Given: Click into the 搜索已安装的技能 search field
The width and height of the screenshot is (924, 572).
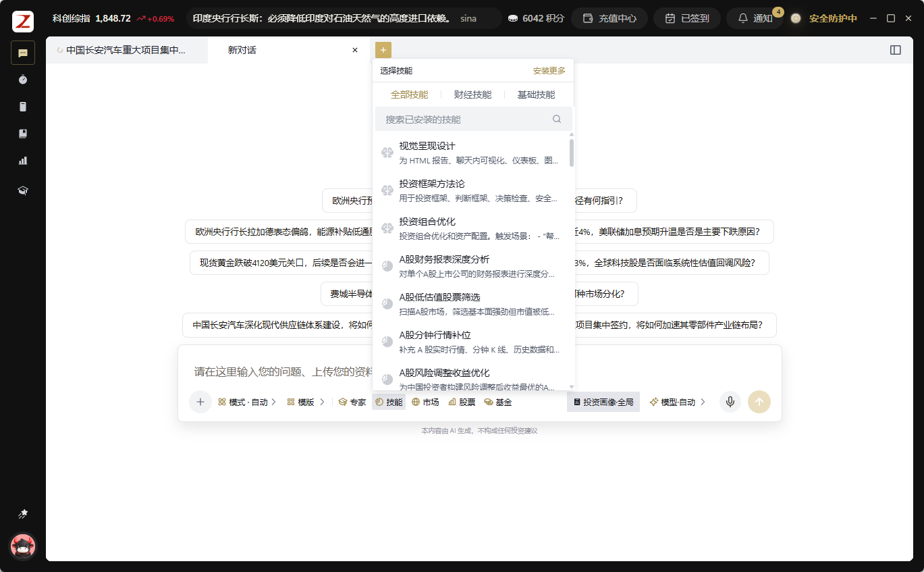Looking at the screenshot, I should (x=474, y=119).
